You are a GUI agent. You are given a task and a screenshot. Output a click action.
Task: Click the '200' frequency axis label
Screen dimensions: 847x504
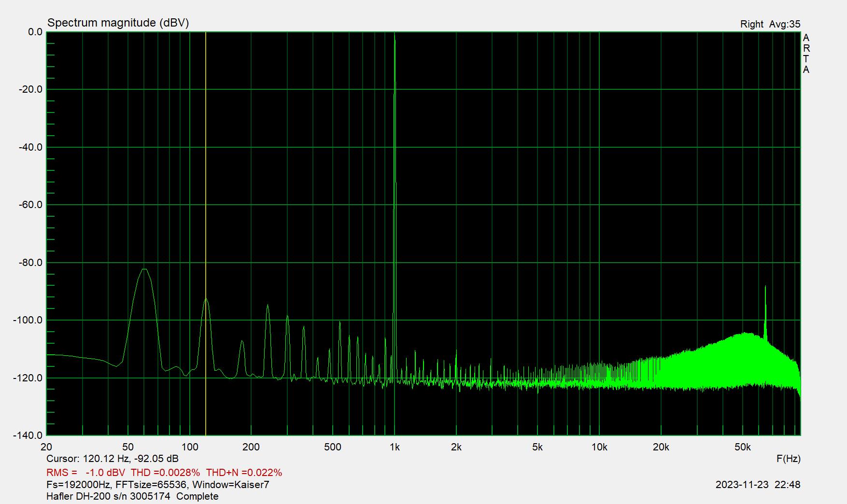[x=251, y=447]
